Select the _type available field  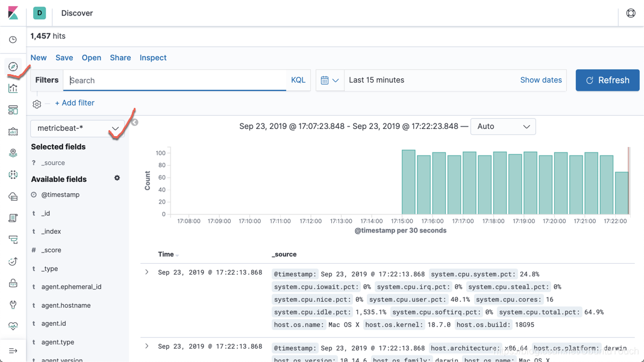(49, 269)
